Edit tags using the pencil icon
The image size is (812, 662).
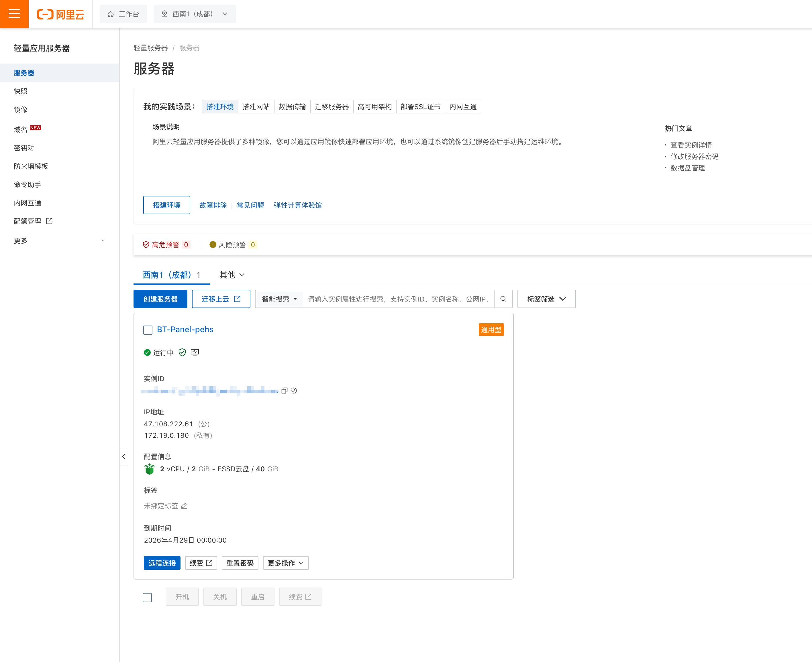tap(184, 506)
